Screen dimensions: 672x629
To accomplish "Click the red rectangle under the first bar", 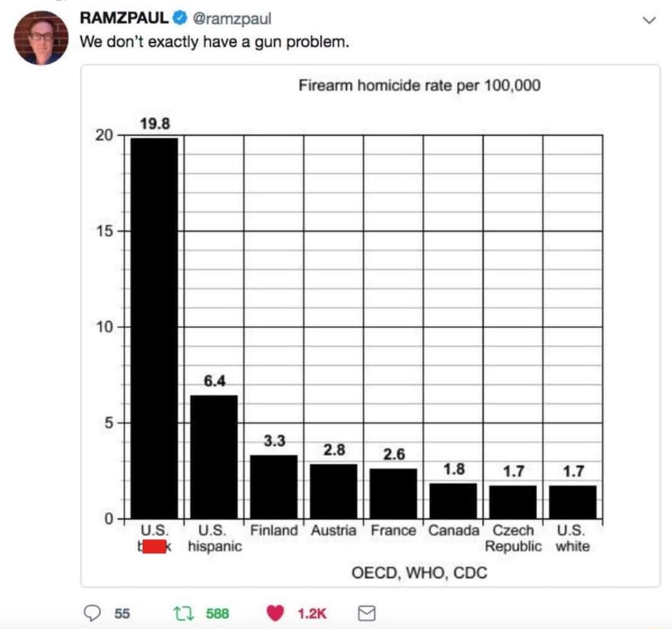I will click(154, 547).
